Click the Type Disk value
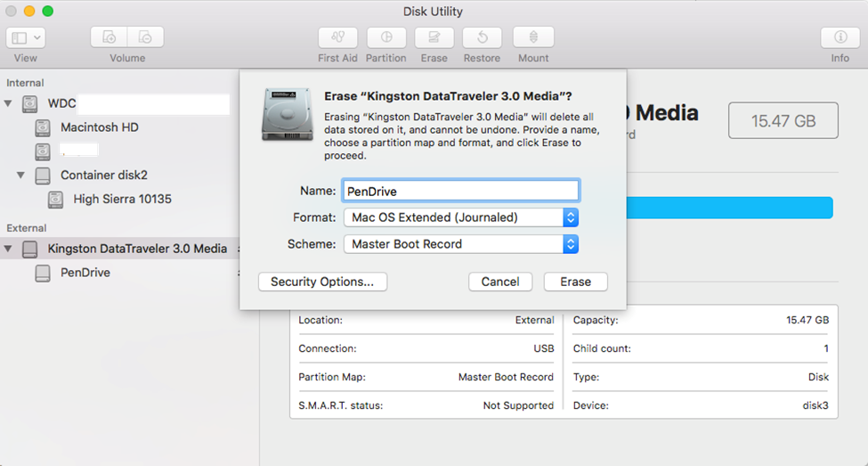The width and height of the screenshot is (868, 466). (x=818, y=377)
